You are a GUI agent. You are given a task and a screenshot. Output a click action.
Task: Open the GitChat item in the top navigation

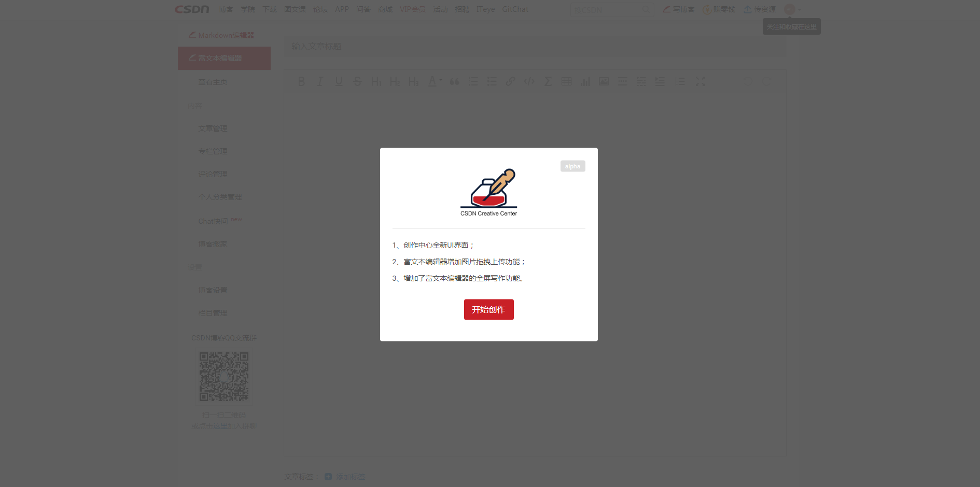point(515,9)
